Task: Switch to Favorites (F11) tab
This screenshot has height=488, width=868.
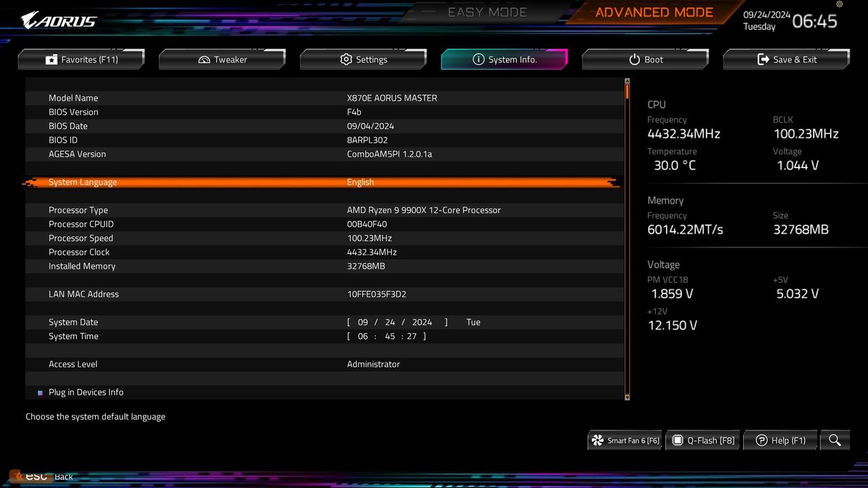Action: pyautogui.click(x=81, y=60)
